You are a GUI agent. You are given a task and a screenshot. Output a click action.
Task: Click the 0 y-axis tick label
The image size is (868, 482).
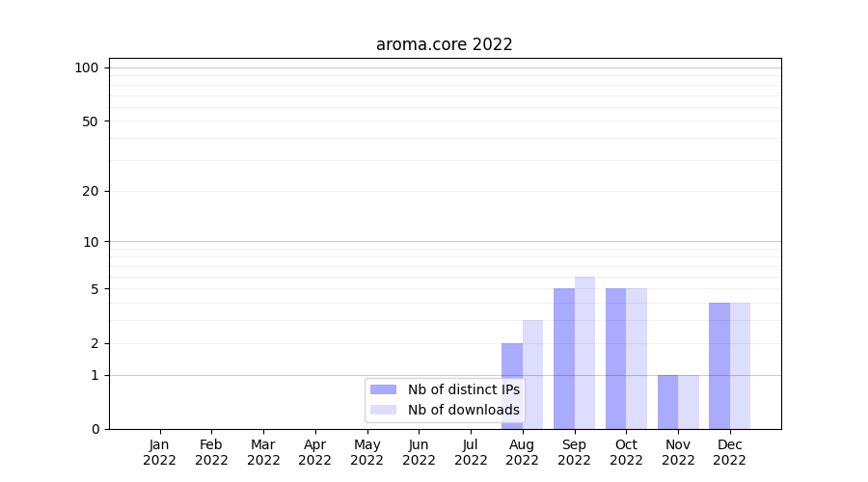[95, 429]
